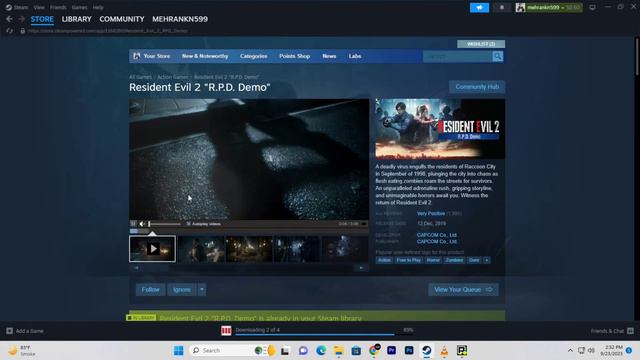
Task: Open Points Shop in store nav
Action: [x=295, y=56]
